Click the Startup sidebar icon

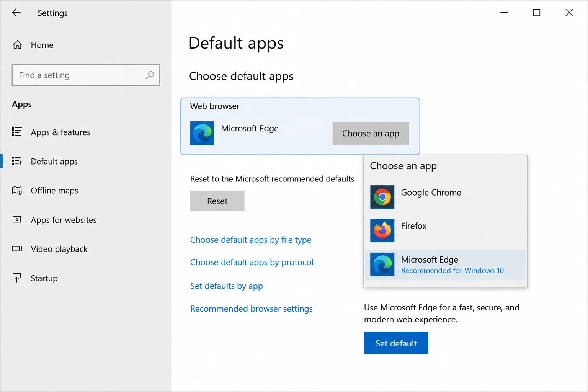(17, 278)
